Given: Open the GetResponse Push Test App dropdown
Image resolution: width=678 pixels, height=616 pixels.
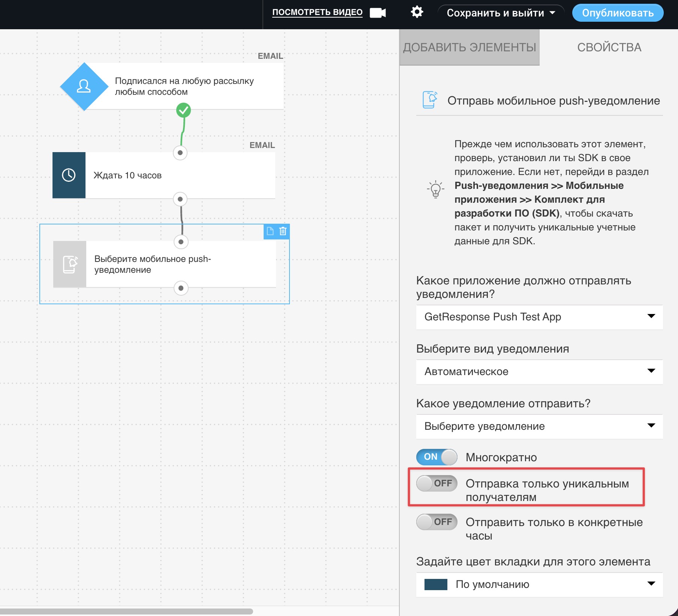Looking at the screenshot, I should point(539,317).
